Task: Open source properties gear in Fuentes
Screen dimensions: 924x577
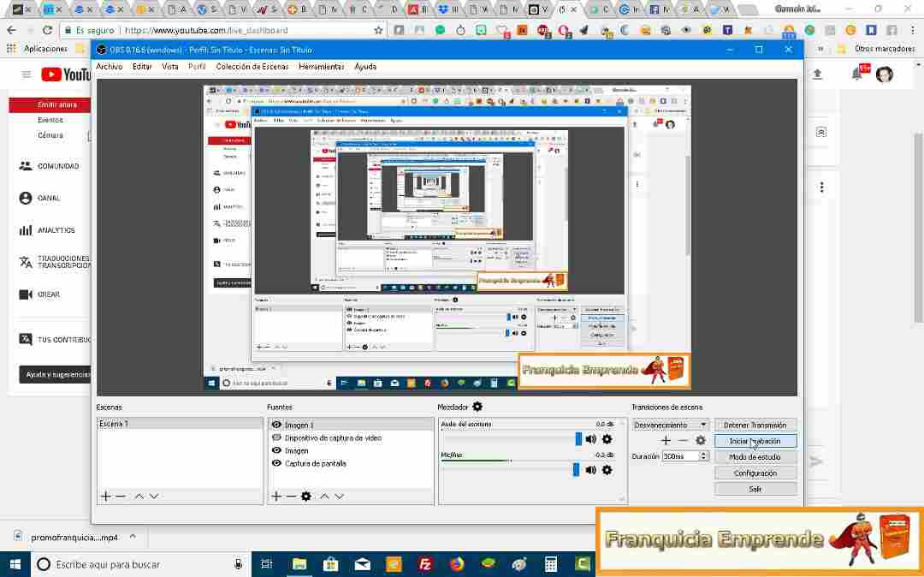Action: [x=305, y=497]
